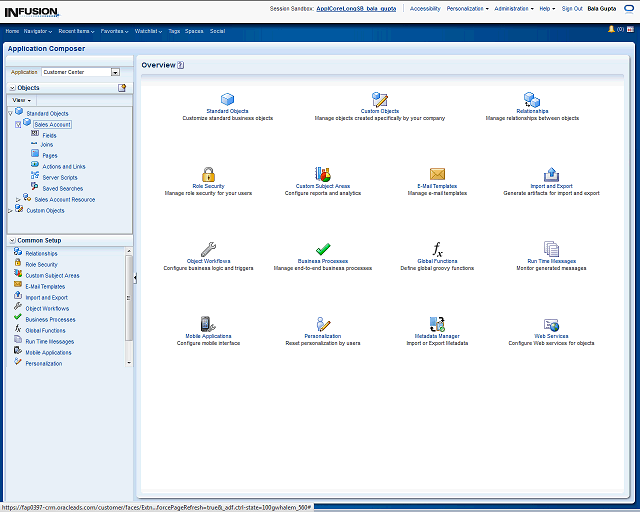
Task: Open Server Scripts under Sales Account
Action: tap(59, 177)
